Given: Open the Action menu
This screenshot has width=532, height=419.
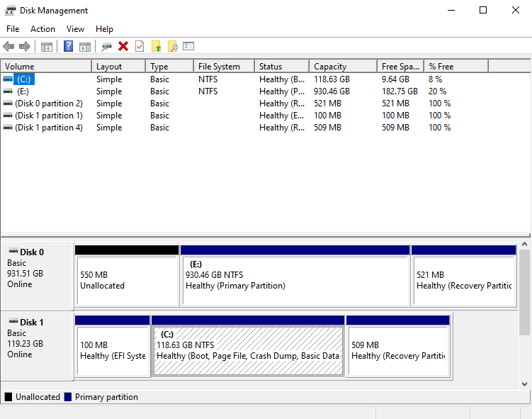Looking at the screenshot, I should click(43, 29).
